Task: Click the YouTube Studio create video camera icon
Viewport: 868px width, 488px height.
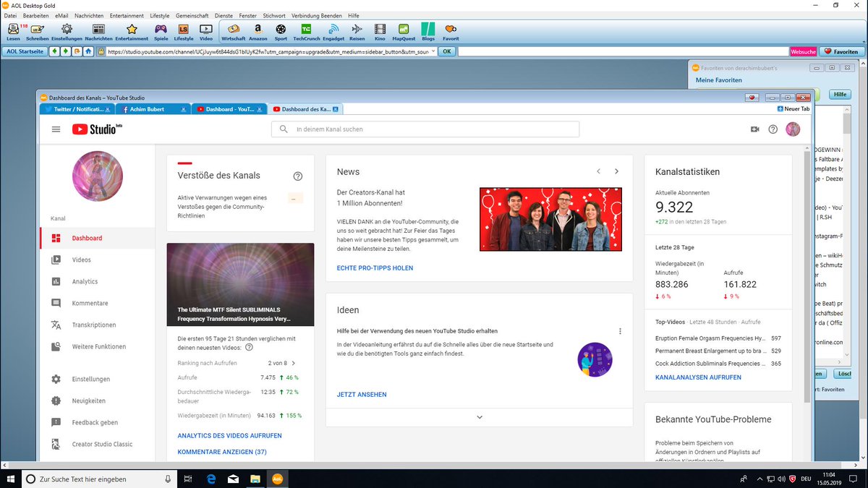Action: tap(754, 129)
